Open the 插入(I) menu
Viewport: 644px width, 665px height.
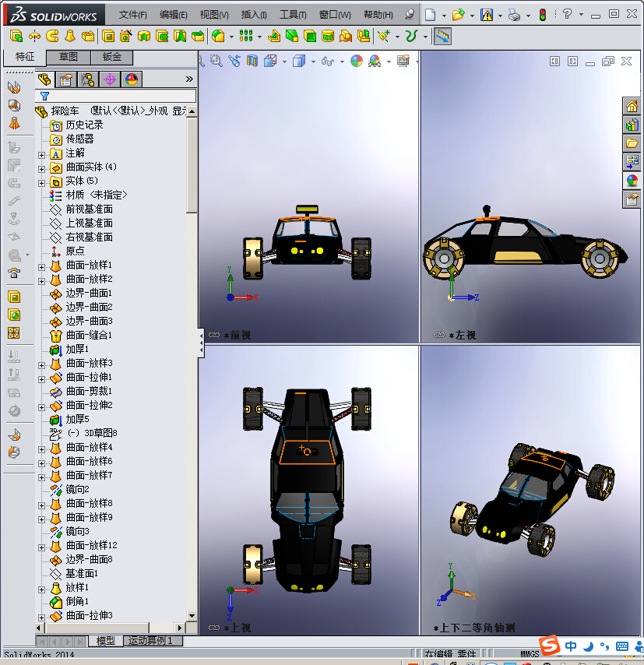coord(254,15)
